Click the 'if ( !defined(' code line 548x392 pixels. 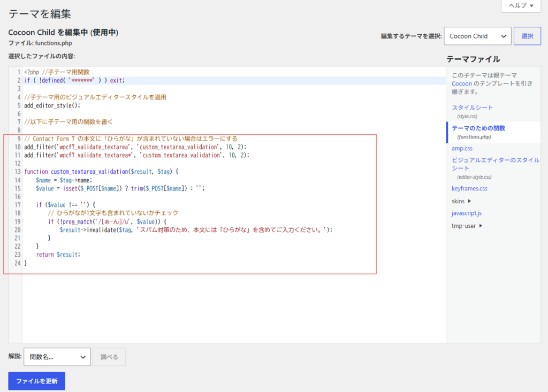click(x=74, y=80)
